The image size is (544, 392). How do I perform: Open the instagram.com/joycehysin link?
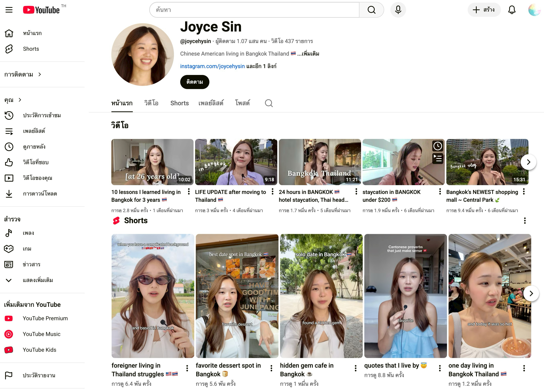click(x=212, y=66)
